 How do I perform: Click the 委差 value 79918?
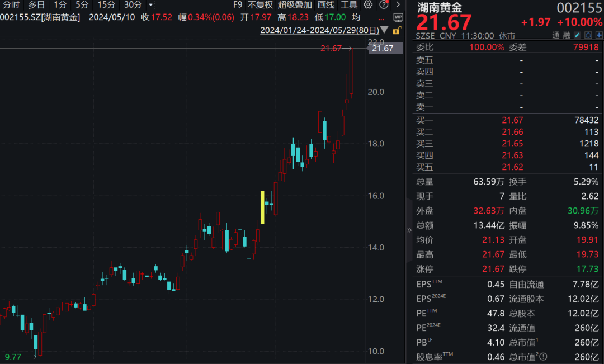coord(586,47)
